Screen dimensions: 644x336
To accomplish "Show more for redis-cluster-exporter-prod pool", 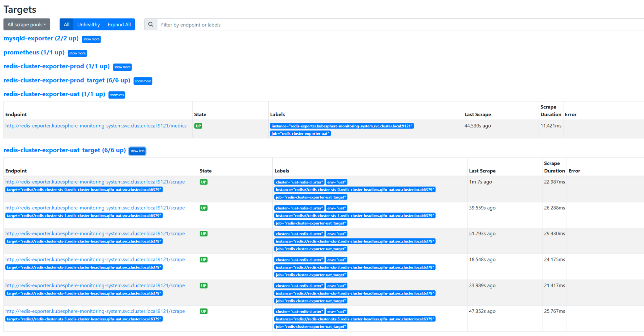I will (x=122, y=67).
